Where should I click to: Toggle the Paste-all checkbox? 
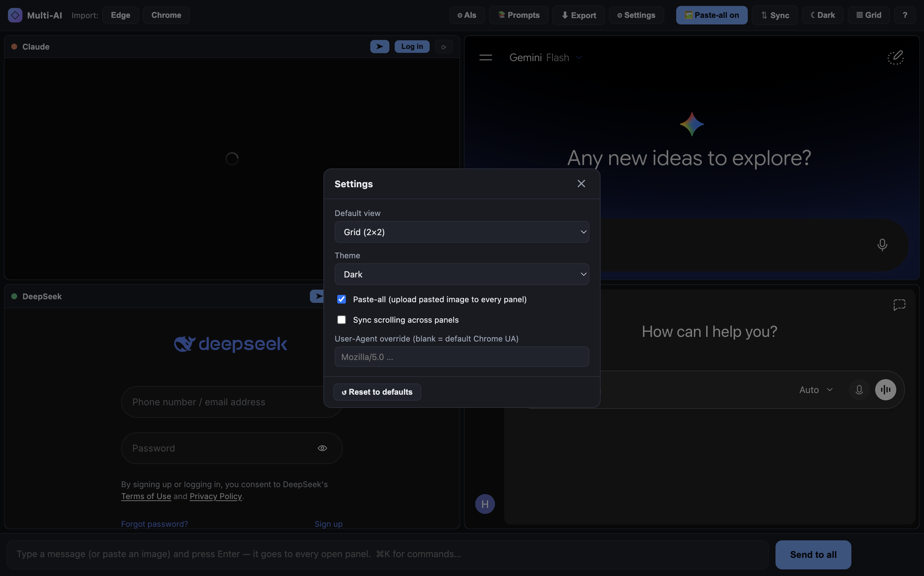341,300
